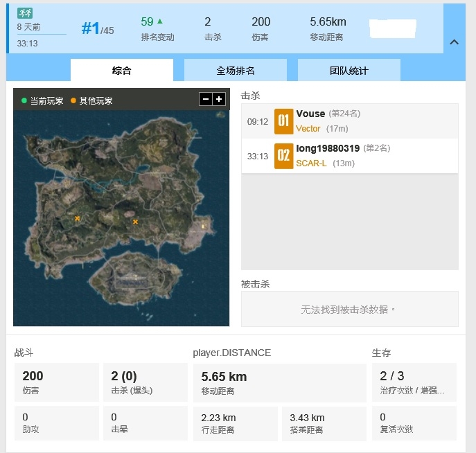The height and width of the screenshot is (453, 476).
Task: Click the 02 kill badge
Action: coord(283,156)
